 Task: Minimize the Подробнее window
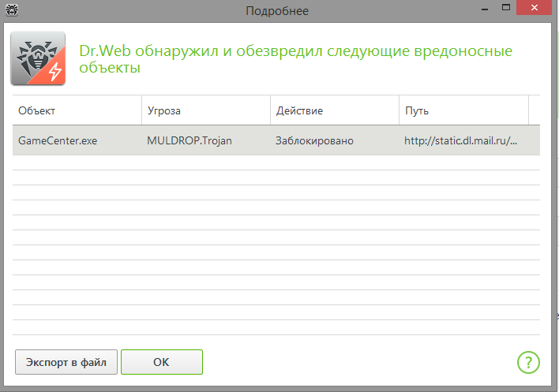click(x=485, y=8)
